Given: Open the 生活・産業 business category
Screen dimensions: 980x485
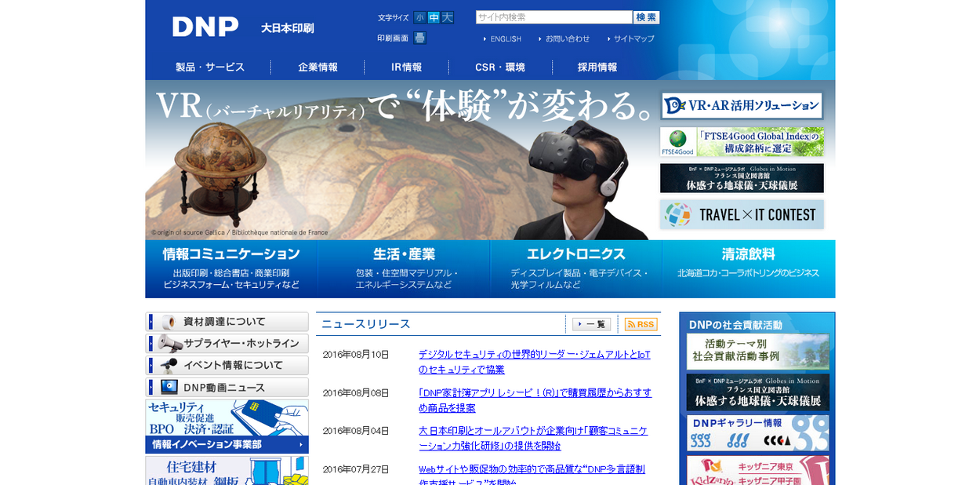Looking at the screenshot, I should pos(404,269).
